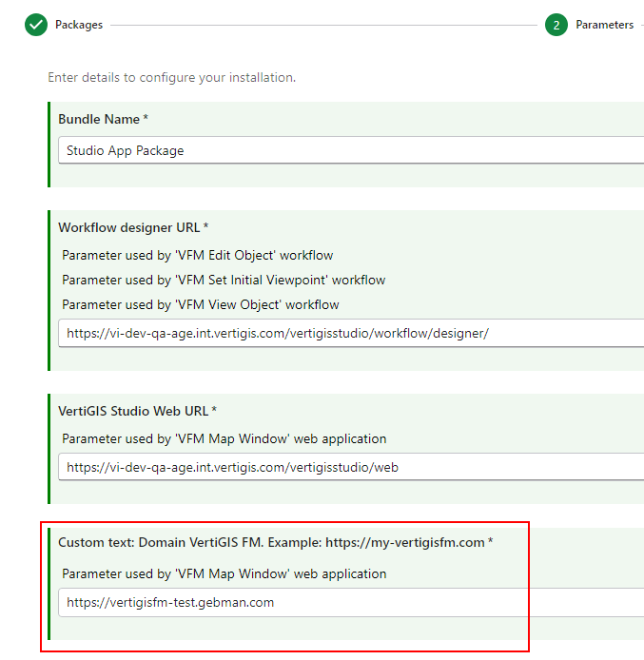Click the vertigisfm-test.gebman.com domain field

pos(350,602)
